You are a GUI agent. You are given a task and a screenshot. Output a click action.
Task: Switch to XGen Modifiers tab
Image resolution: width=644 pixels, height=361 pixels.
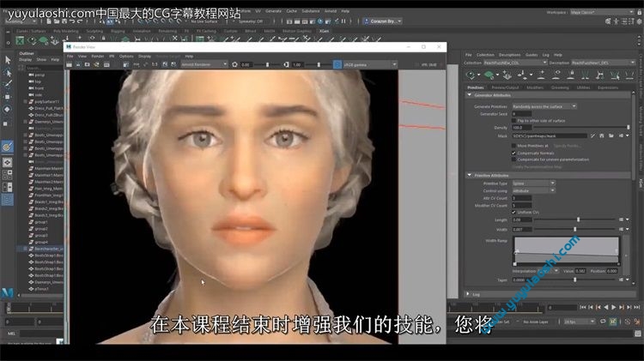pos(535,87)
